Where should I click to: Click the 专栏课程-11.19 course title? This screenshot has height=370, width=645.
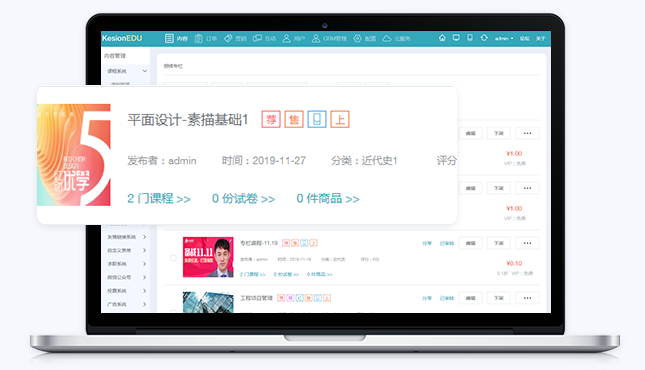click(259, 243)
